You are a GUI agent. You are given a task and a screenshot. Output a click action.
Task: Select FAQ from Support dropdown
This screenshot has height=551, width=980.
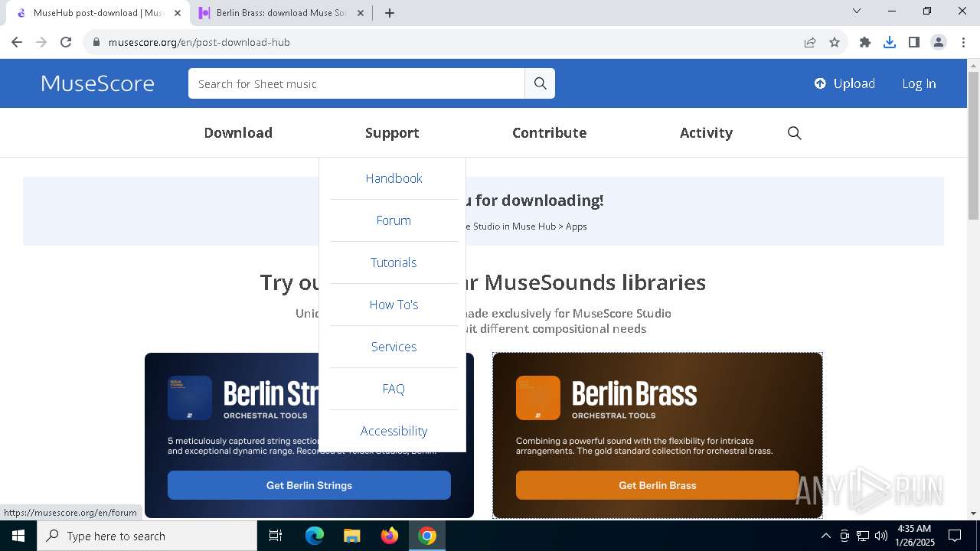(x=394, y=389)
